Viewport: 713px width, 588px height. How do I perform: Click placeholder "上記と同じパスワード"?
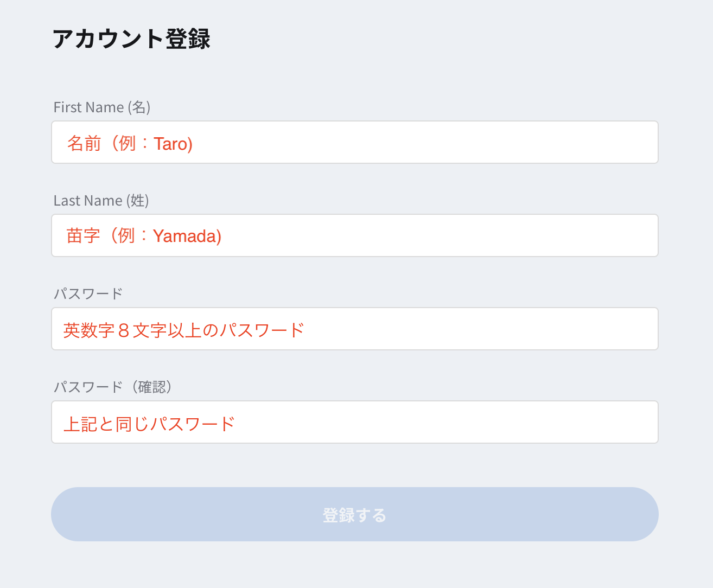click(149, 424)
